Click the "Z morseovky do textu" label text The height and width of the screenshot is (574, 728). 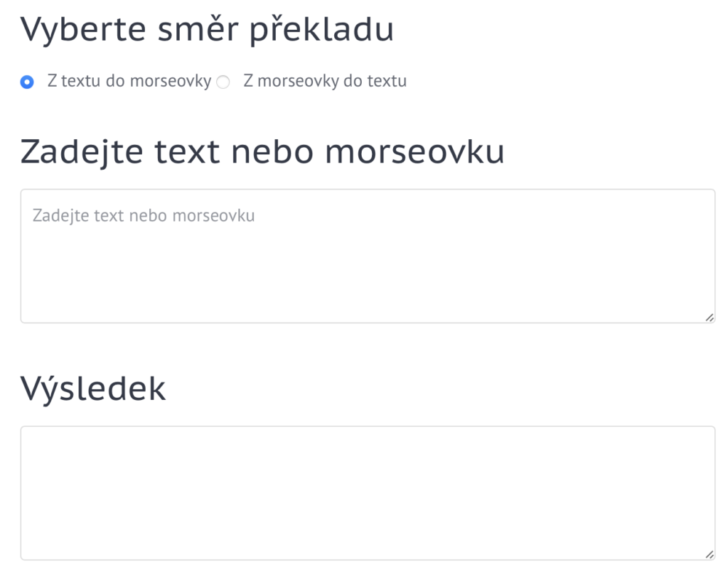(325, 81)
